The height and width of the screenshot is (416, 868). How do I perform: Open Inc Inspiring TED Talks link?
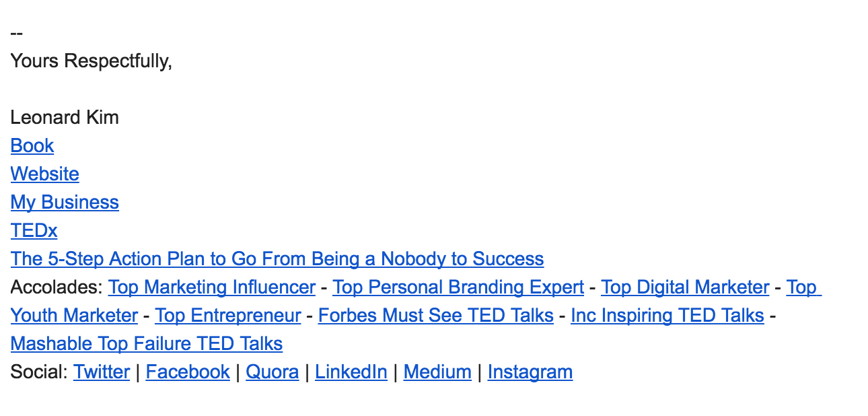click(x=667, y=316)
